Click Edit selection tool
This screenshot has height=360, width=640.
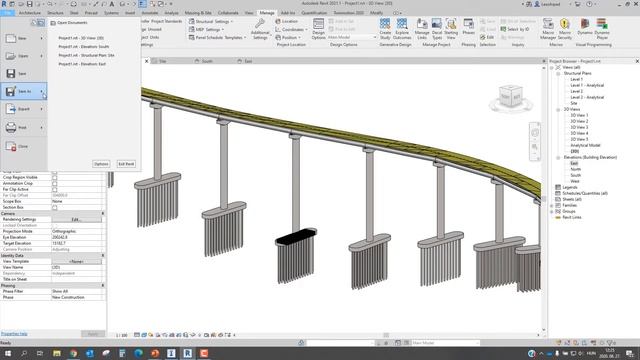[487, 37]
